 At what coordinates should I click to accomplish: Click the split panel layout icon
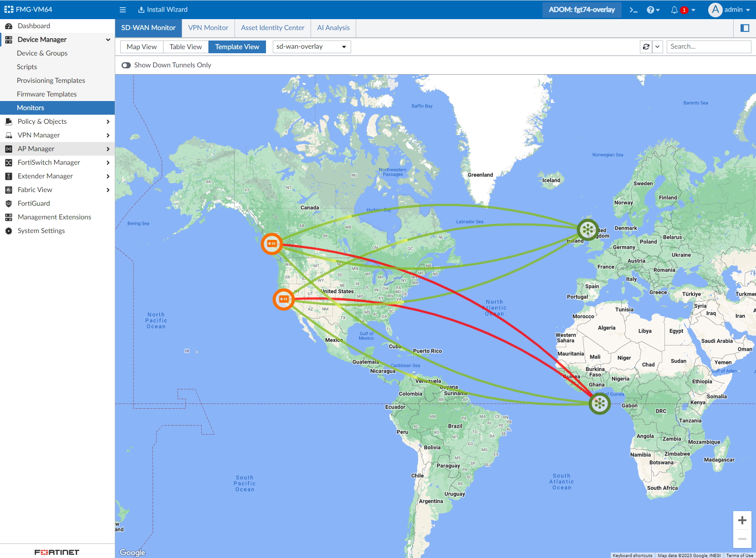point(745,28)
